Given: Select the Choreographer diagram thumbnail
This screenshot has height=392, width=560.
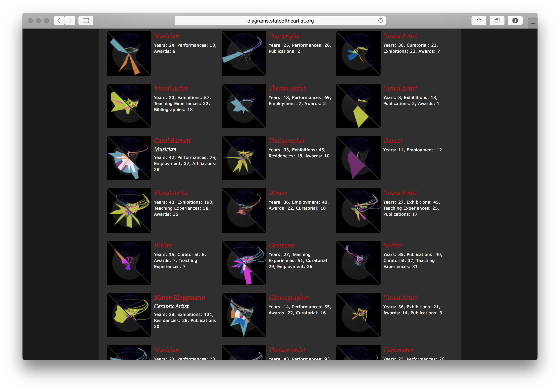Looking at the screenshot, I should click(243, 315).
